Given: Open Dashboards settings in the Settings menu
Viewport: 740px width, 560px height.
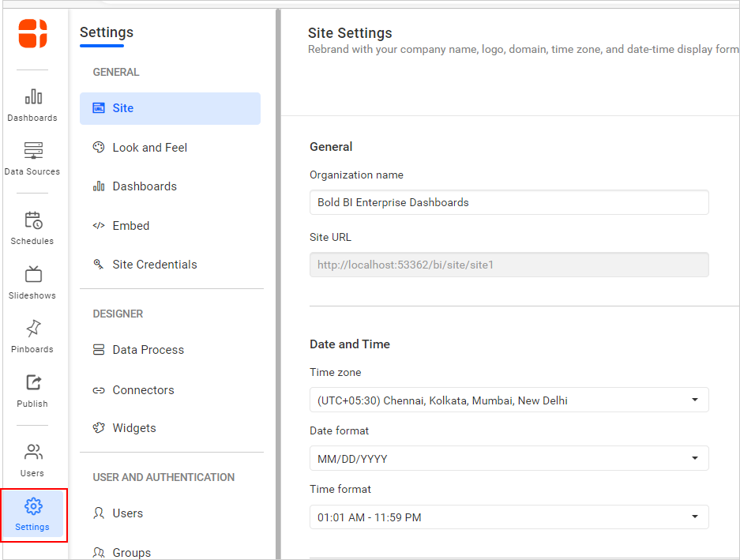Looking at the screenshot, I should (144, 186).
